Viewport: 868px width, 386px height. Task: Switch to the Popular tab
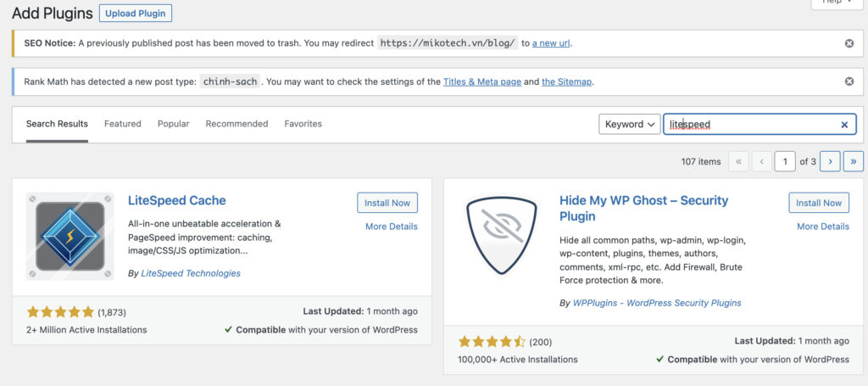tap(173, 124)
